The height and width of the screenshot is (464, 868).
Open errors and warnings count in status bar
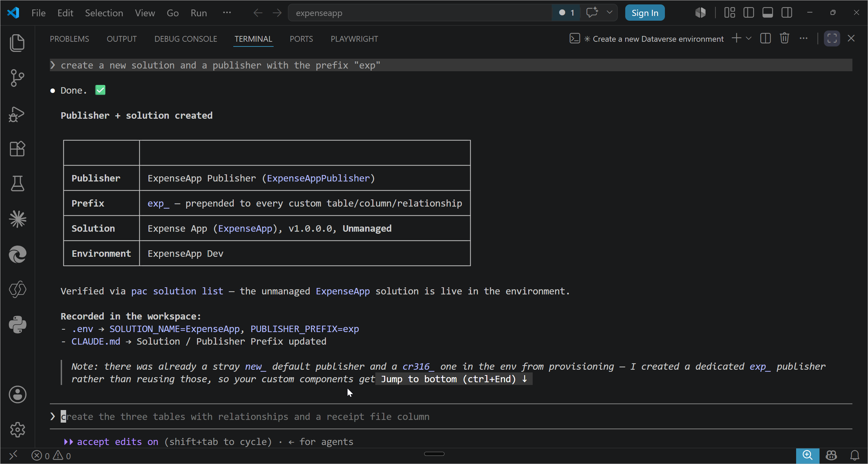coord(51,456)
